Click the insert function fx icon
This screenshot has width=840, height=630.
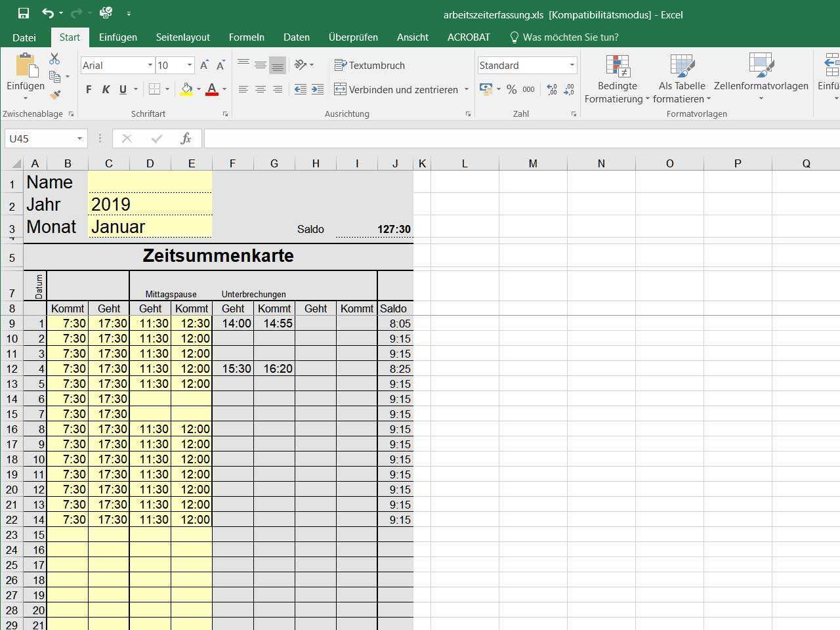pos(186,138)
